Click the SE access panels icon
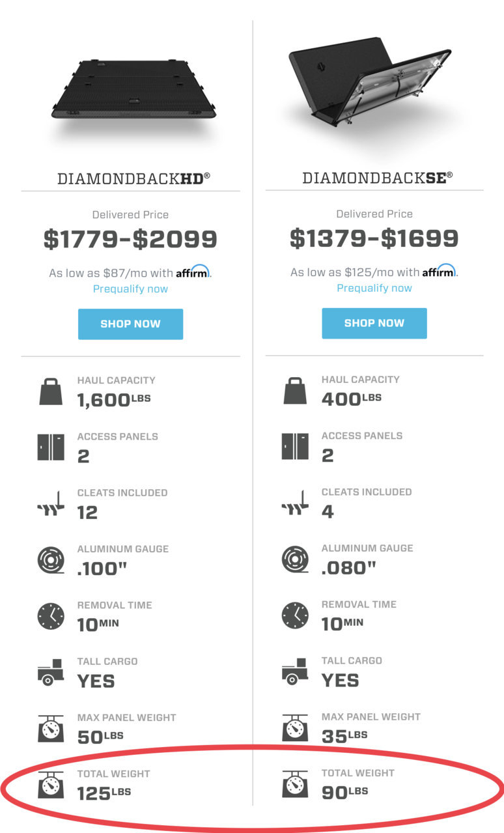 click(x=295, y=447)
